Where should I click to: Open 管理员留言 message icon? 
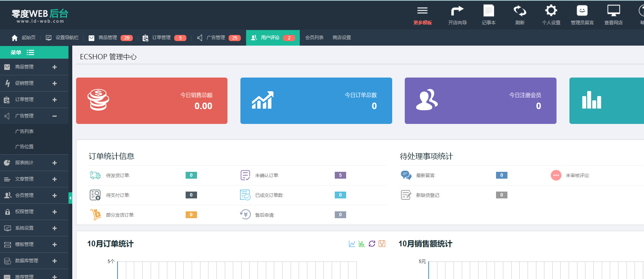click(x=582, y=11)
